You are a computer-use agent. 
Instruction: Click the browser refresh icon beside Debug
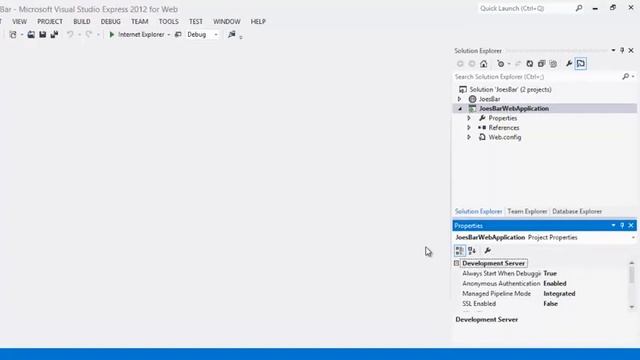(178, 35)
